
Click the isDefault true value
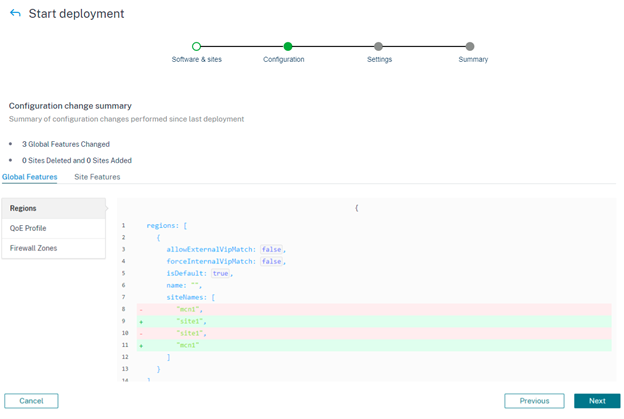coord(220,273)
